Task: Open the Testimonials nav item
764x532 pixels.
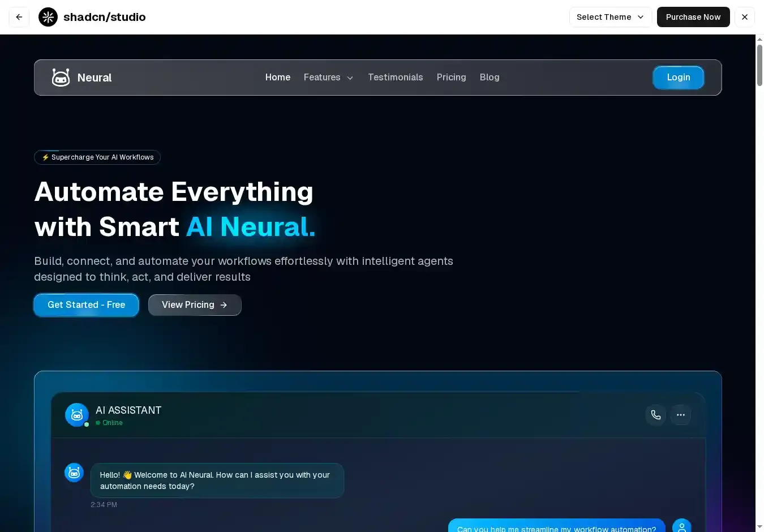Action: pyautogui.click(x=396, y=78)
